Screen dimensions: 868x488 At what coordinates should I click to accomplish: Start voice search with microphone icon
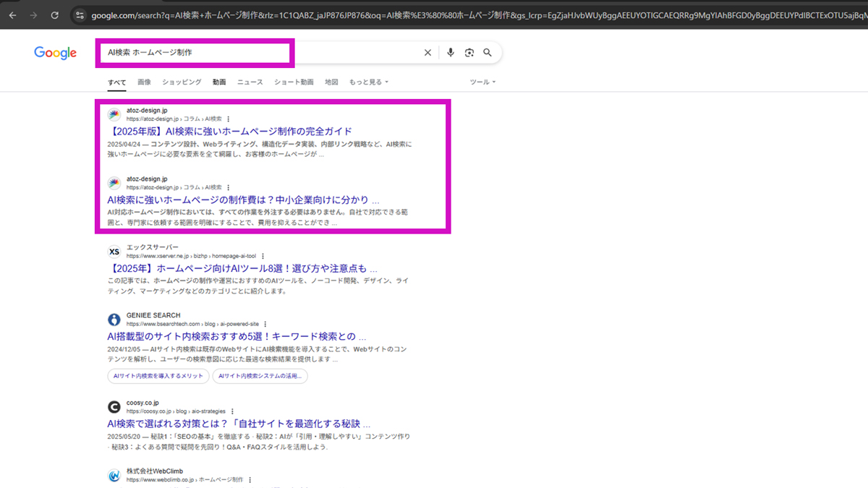click(451, 53)
